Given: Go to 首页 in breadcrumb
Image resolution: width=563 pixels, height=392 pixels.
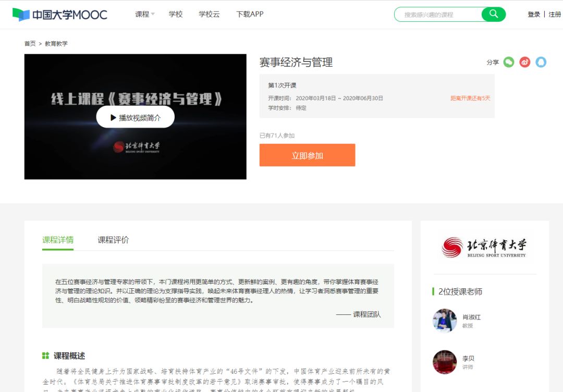Looking at the screenshot, I should coord(30,44).
